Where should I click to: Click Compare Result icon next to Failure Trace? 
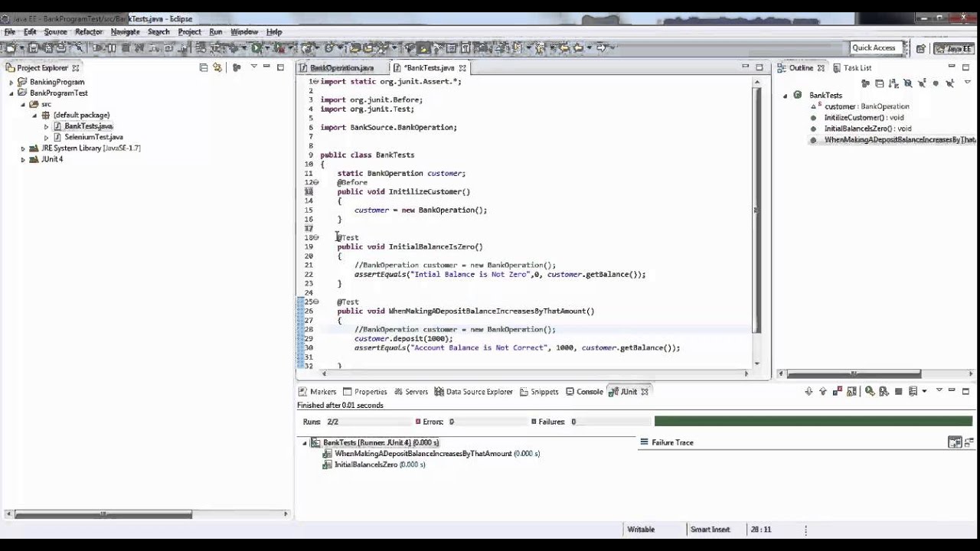pyautogui.click(x=969, y=442)
